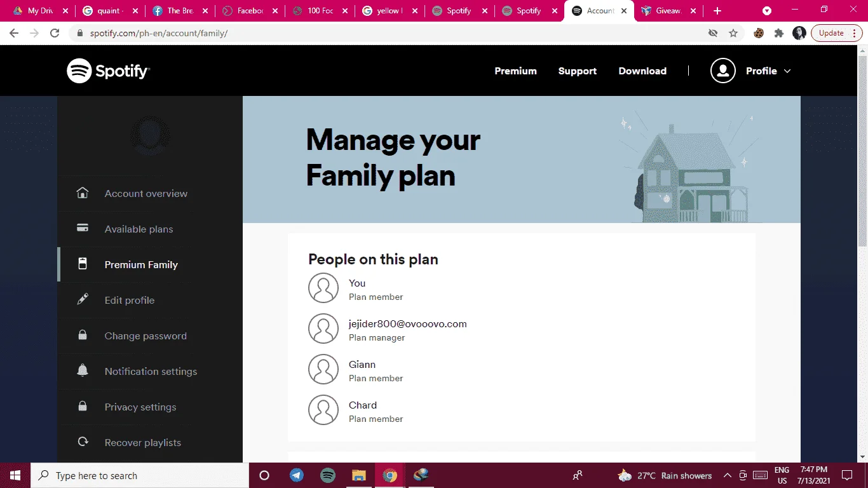Viewport: 868px width, 488px height.
Task: Select Account overview in sidebar
Action: pos(146,193)
